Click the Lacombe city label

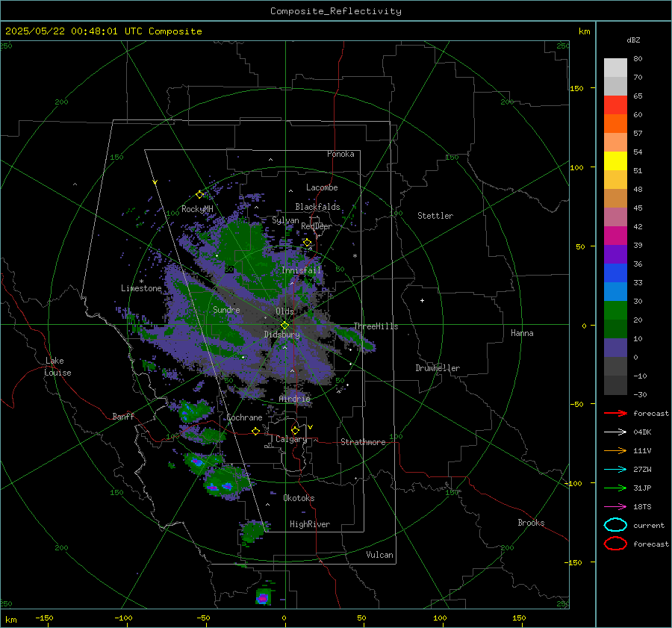[x=322, y=187]
